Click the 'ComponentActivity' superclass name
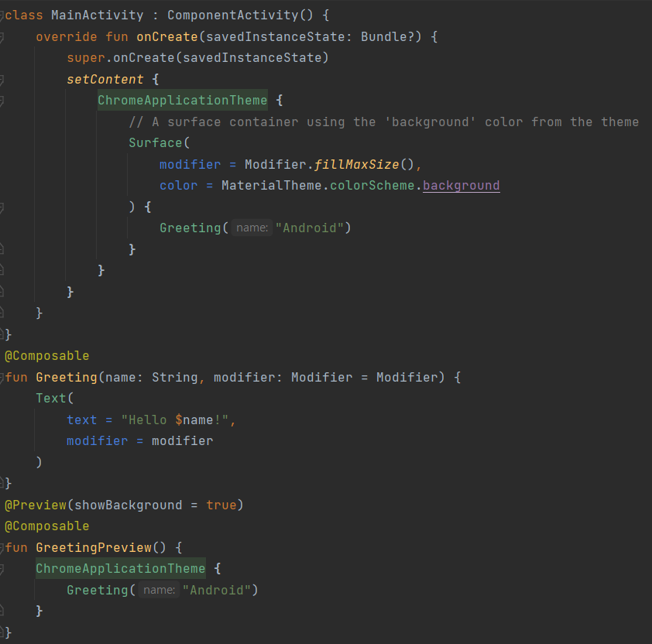The width and height of the screenshot is (652, 644). [233, 15]
